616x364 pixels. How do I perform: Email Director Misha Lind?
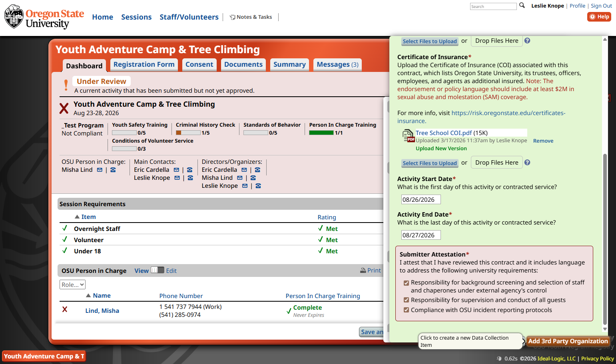240,178
